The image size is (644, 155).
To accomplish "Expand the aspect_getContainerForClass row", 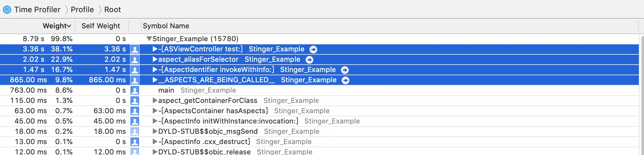I will (155, 101).
